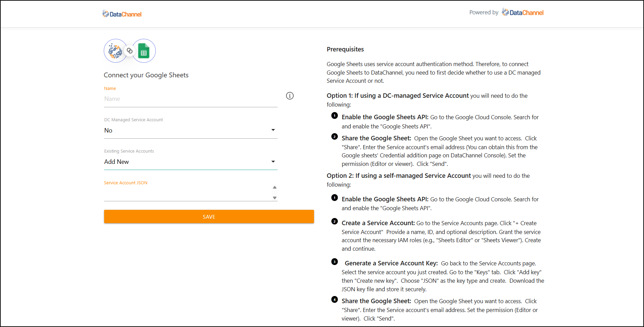The width and height of the screenshot is (644, 327).
Task: Open the DC Managed Service Account dropdown
Action: tap(191, 130)
